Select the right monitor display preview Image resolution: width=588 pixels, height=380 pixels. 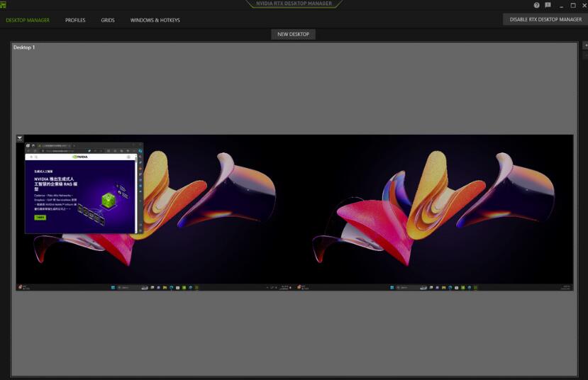(x=434, y=209)
